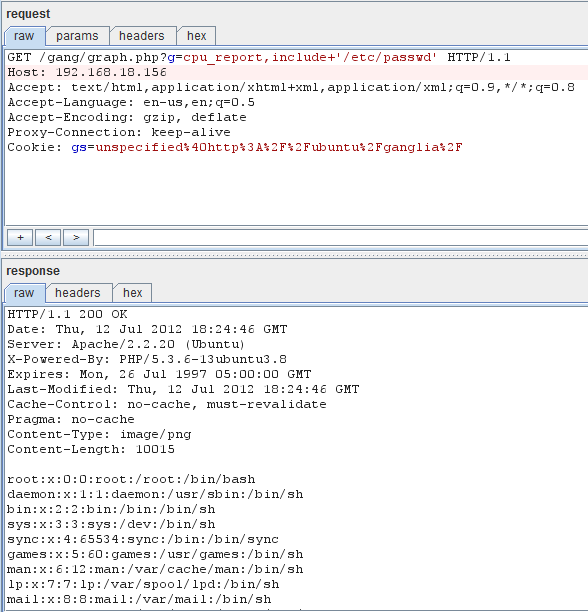The height and width of the screenshot is (612, 588).
Task: Click the daemon:x:1:1 passwd entry
Action: pos(155,495)
